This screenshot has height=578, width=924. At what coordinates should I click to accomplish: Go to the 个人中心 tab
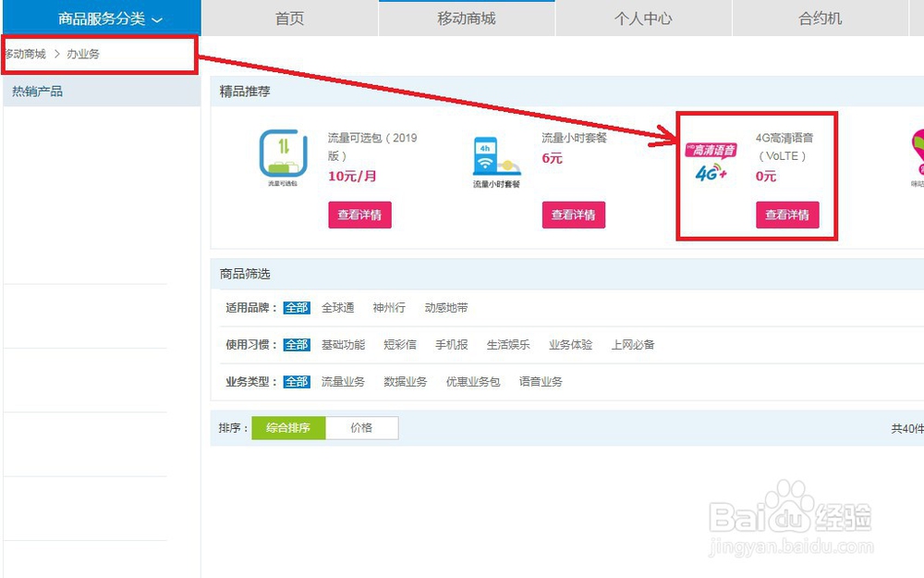coord(643,18)
